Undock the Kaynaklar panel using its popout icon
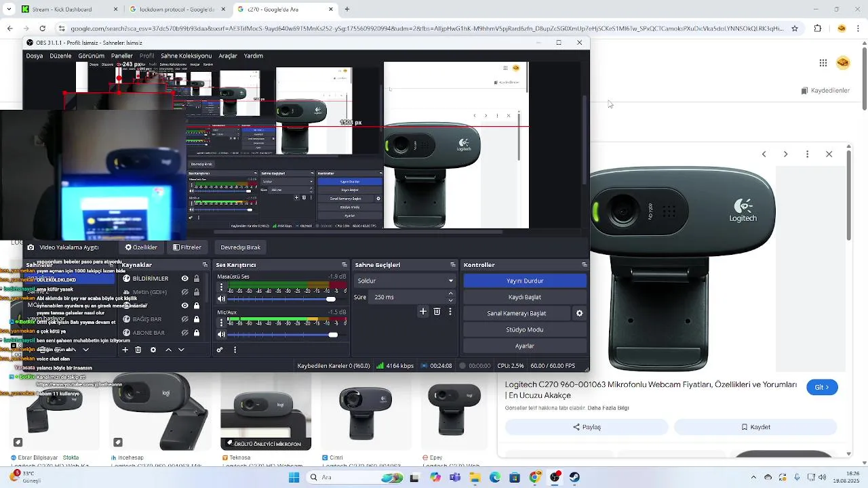Viewport: 868px width, 488px height. [205, 265]
